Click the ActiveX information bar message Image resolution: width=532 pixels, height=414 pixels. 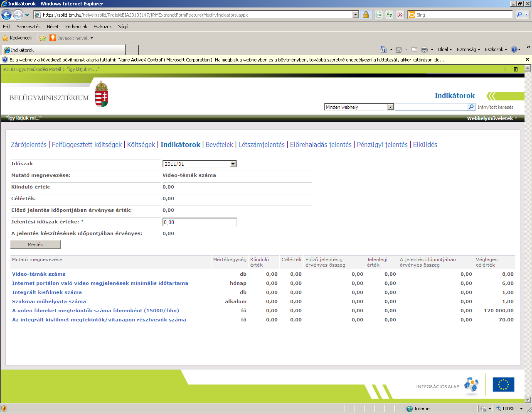(x=227, y=60)
